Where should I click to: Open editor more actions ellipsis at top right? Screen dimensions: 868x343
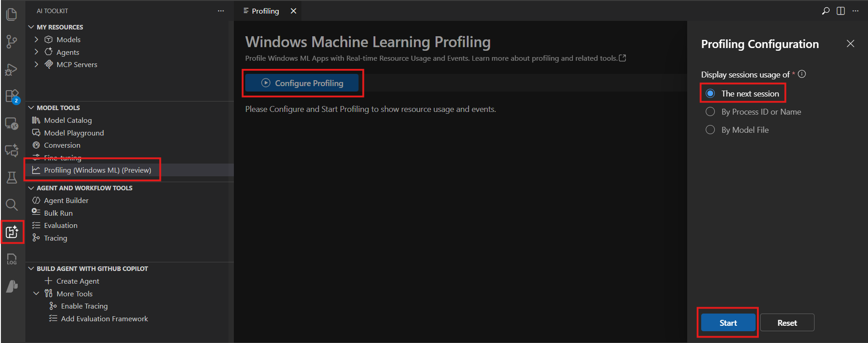[x=855, y=11]
